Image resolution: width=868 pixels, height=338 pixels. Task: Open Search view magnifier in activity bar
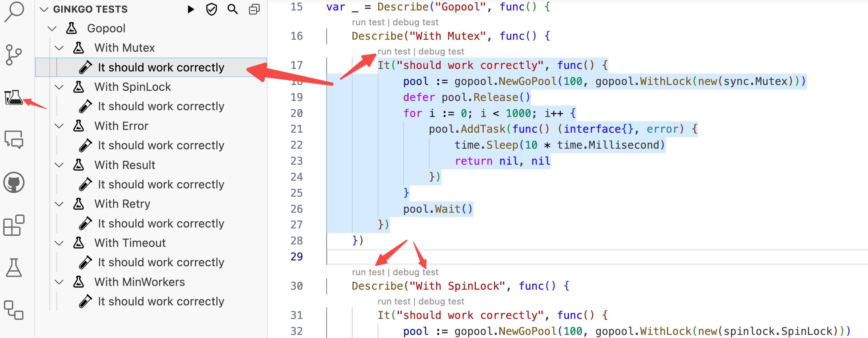click(14, 12)
